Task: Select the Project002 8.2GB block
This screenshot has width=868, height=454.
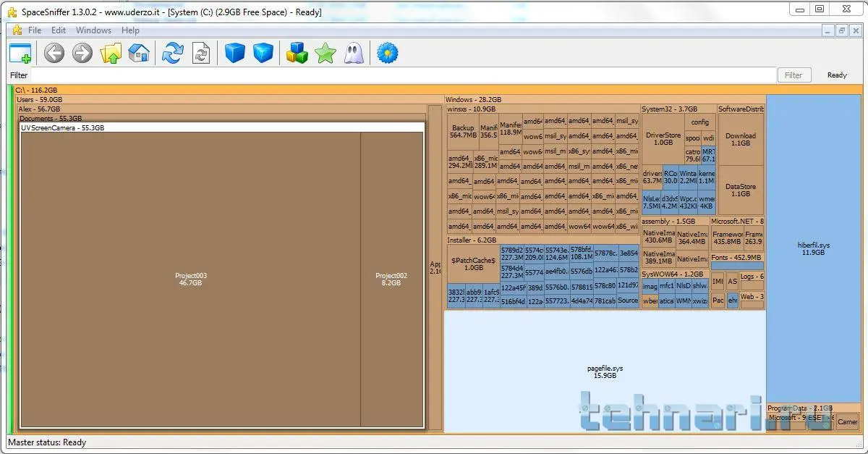Action: point(391,279)
